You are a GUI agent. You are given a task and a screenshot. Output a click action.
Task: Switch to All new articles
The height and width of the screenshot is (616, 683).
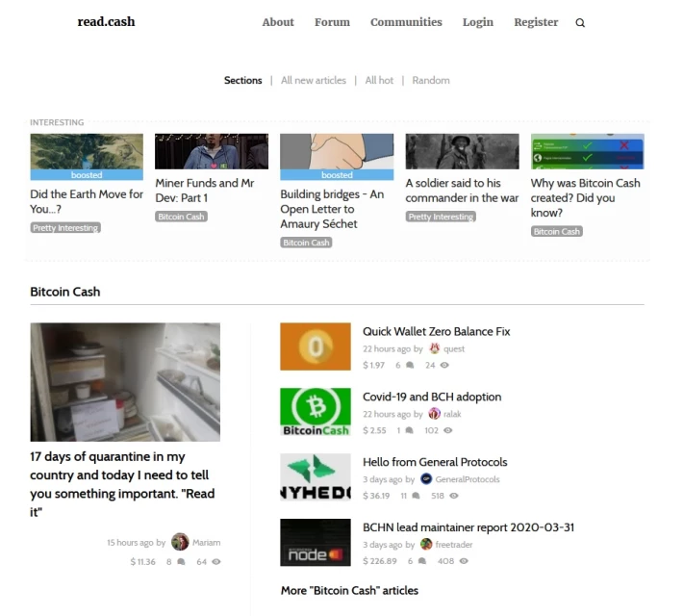click(314, 81)
